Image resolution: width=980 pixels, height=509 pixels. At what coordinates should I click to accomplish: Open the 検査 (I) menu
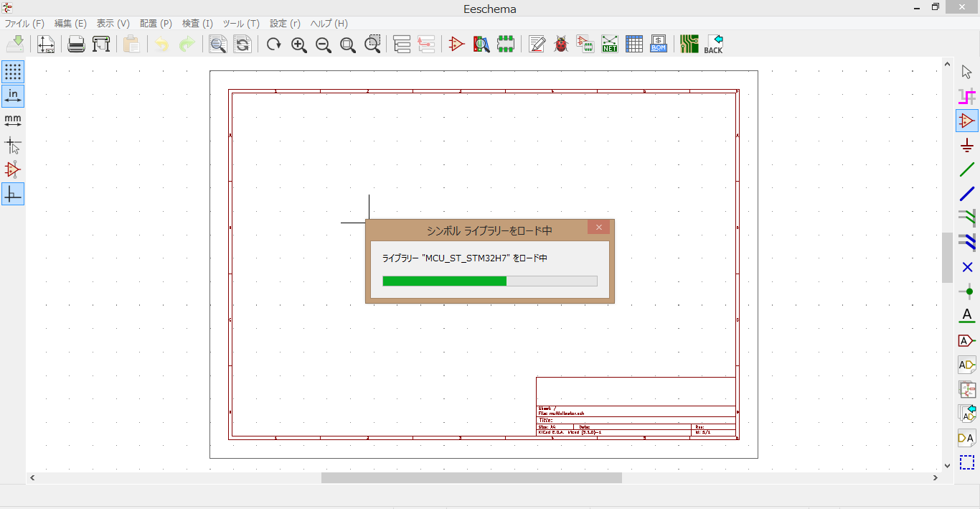pyautogui.click(x=198, y=24)
